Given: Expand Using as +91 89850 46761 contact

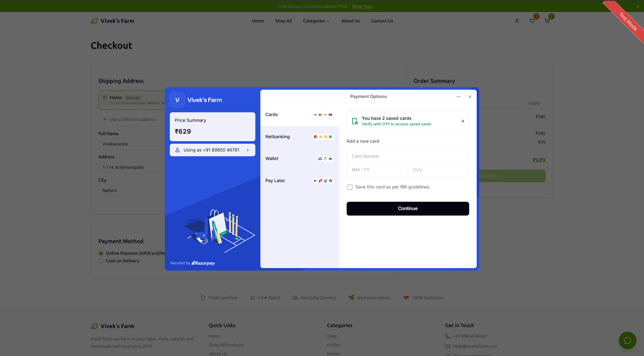Looking at the screenshot, I should tap(212, 150).
